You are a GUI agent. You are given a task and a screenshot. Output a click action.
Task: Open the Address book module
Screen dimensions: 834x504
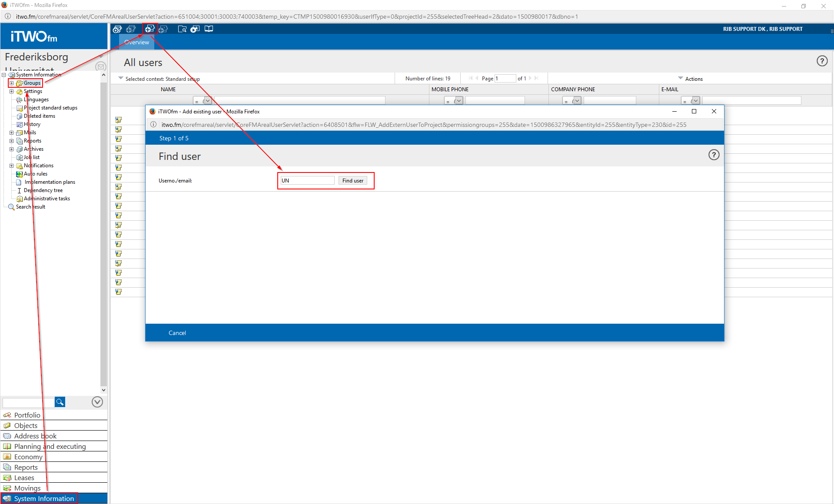[35, 436]
